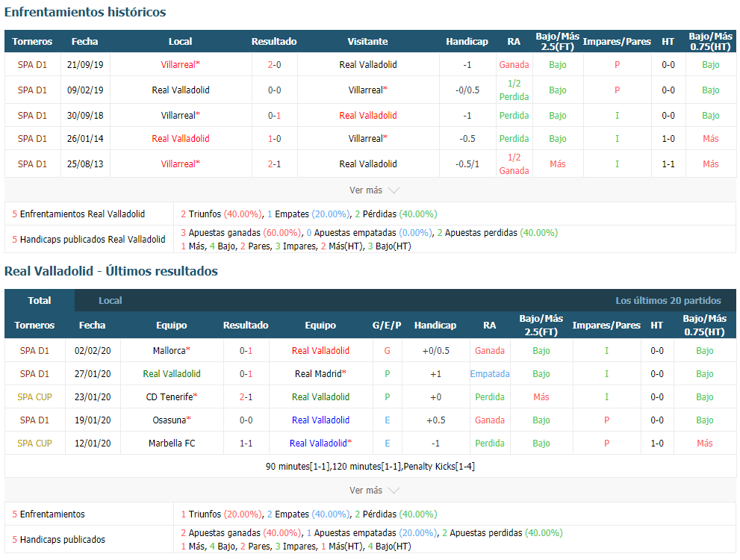The height and width of the screenshot is (560, 740).
Task: Select Más value in Marbella FC row
Action: point(704,443)
